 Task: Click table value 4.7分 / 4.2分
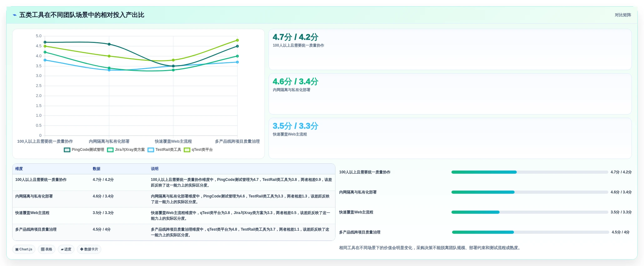tap(103, 180)
